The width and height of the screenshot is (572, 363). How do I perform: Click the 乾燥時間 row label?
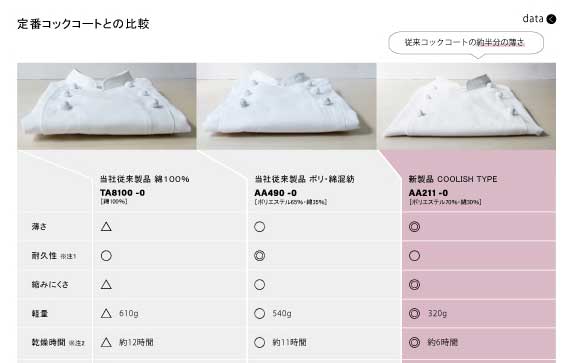(48, 342)
